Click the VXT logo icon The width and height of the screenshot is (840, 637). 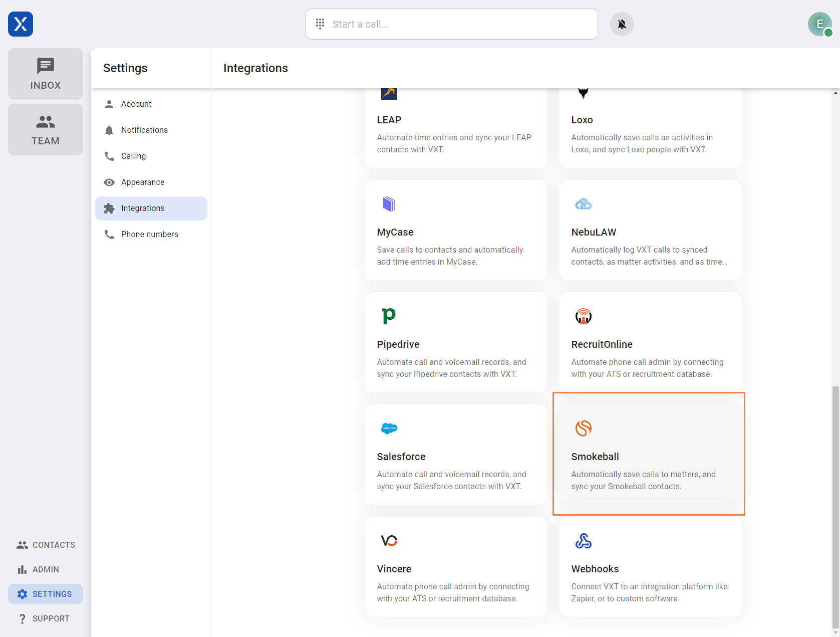[x=21, y=24]
